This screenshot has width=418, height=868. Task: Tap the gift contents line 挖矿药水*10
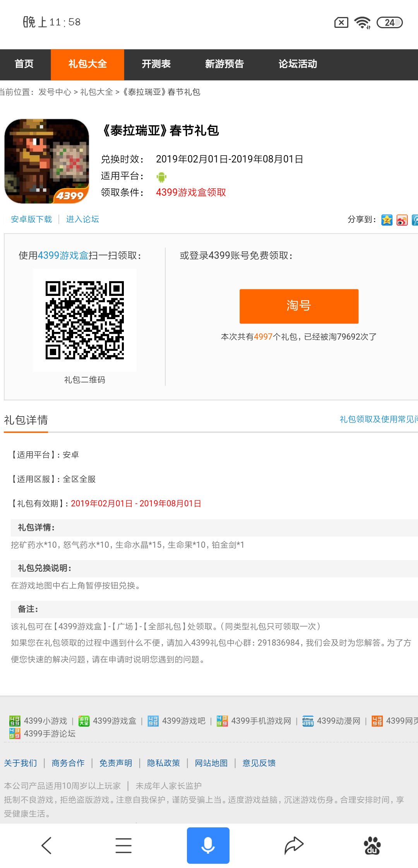pyautogui.click(x=127, y=545)
